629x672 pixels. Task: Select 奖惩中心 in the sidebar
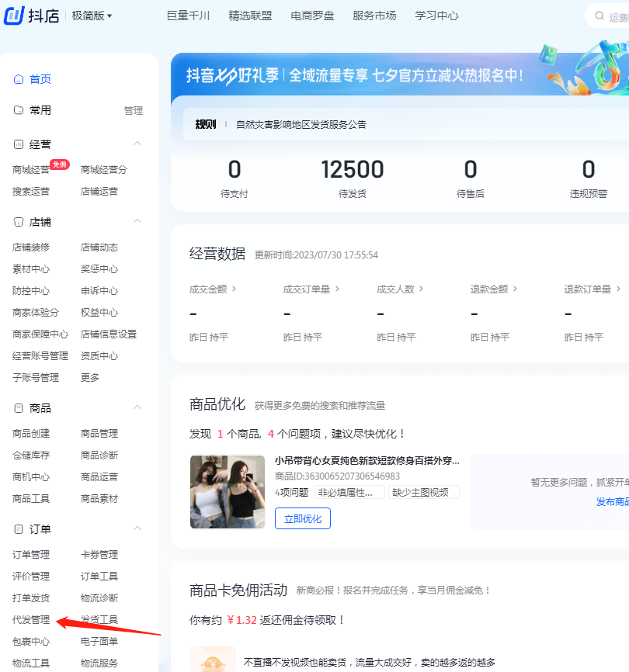click(99, 269)
